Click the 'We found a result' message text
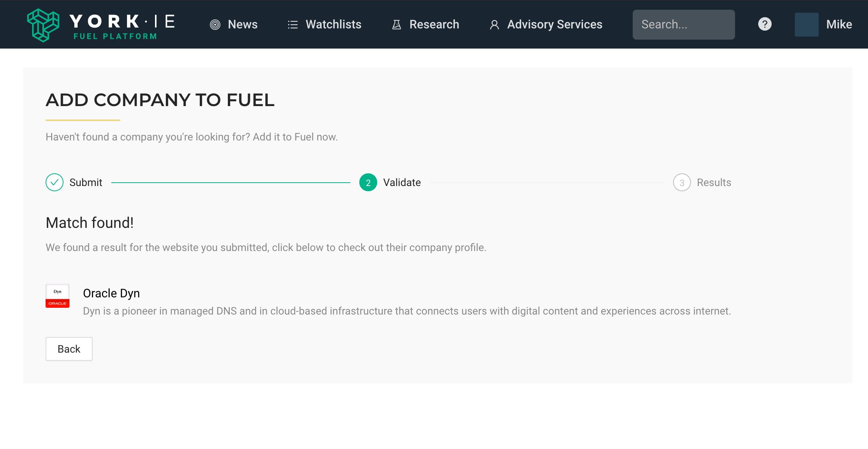This screenshot has width=868, height=449. pos(266,247)
